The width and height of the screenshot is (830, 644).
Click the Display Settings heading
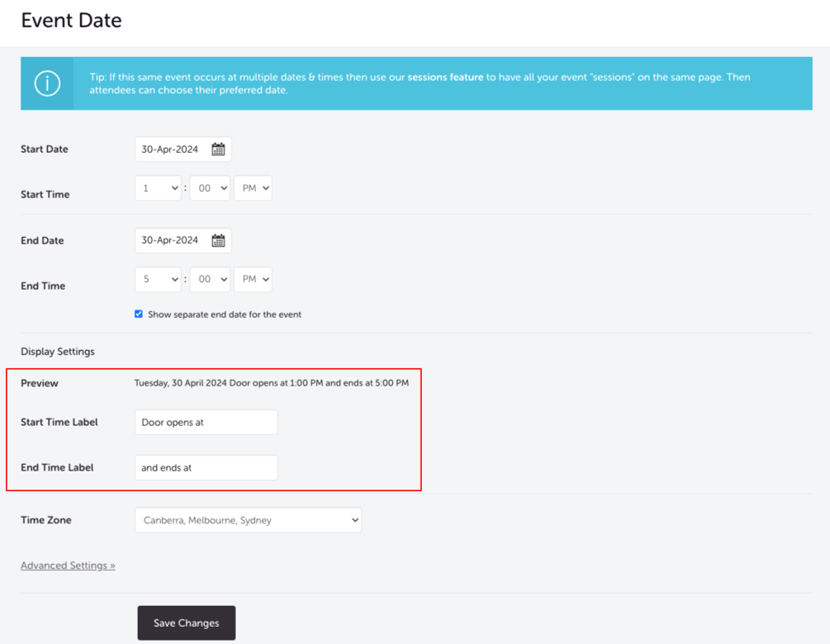(x=58, y=352)
